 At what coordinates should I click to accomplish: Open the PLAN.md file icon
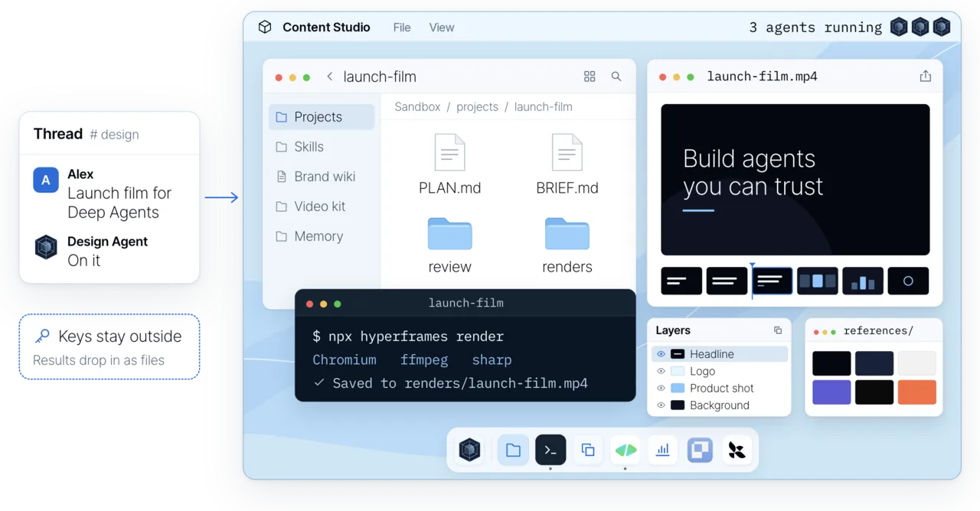(x=449, y=152)
